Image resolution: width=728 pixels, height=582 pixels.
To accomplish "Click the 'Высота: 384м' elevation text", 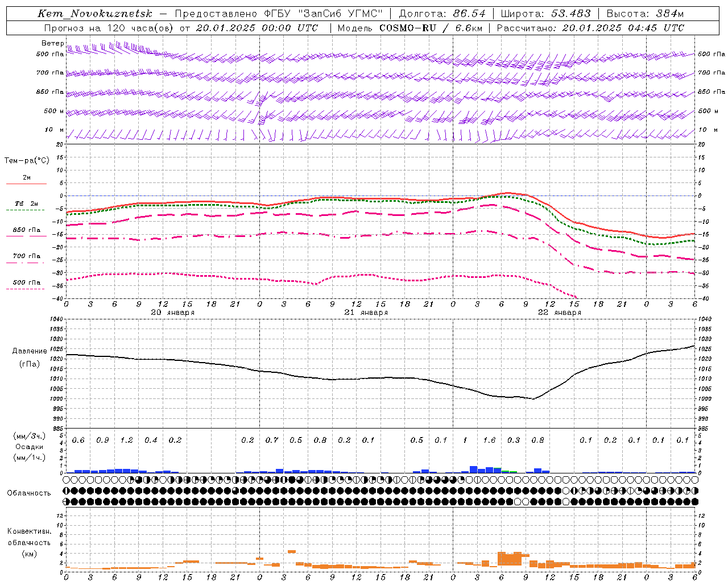I will 645,14.
